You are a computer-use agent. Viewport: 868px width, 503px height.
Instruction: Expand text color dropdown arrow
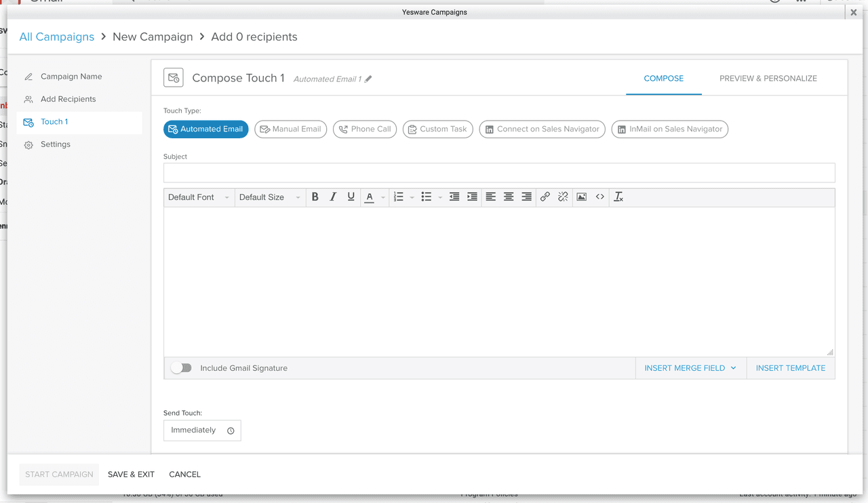click(383, 197)
